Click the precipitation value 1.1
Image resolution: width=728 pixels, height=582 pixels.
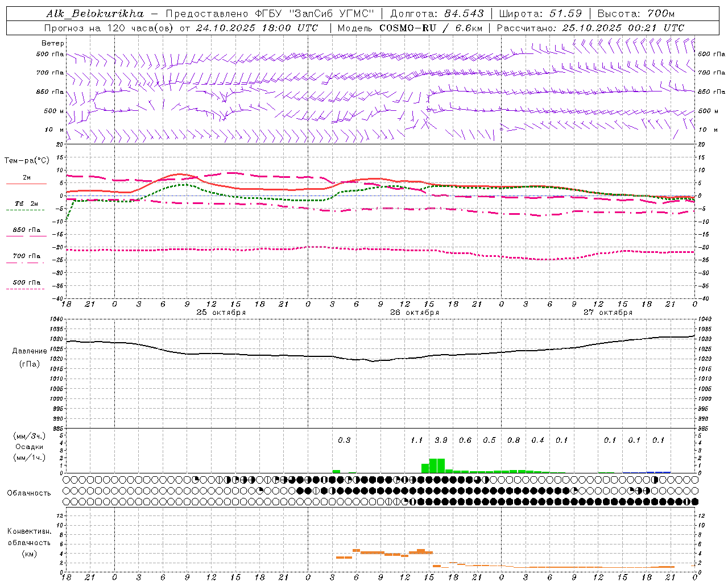pyautogui.click(x=417, y=440)
